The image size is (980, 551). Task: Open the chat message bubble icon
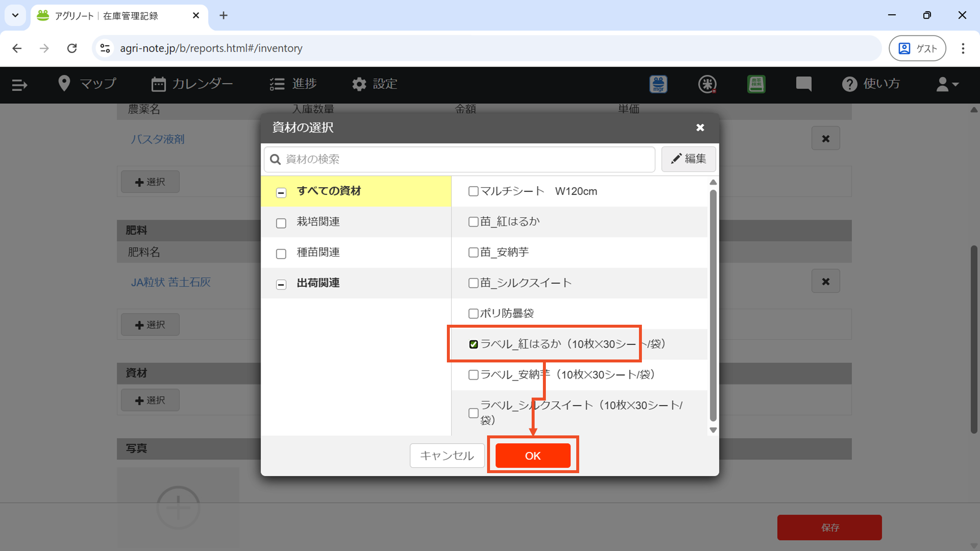[804, 84]
